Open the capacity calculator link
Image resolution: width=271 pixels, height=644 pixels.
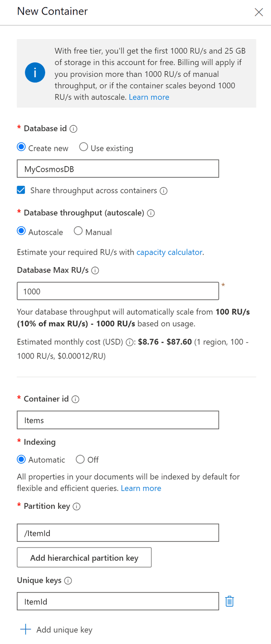coord(169,252)
